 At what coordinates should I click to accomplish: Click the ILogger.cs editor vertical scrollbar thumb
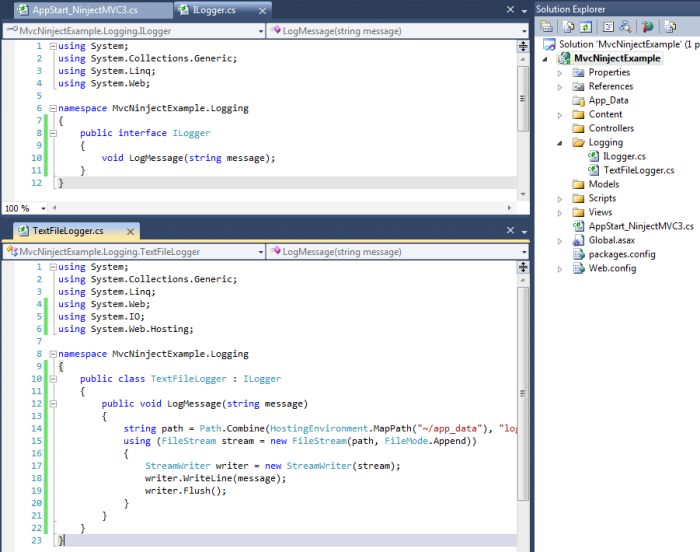tap(523, 99)
